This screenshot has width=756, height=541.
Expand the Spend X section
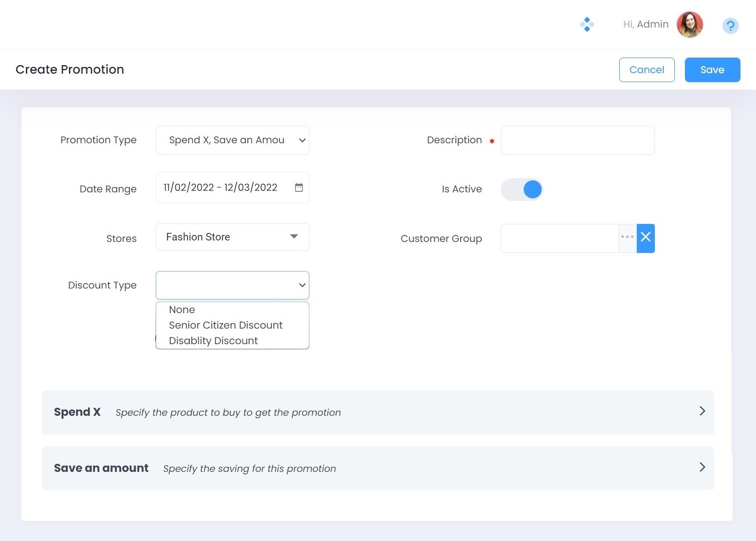(x=702, y=411)
